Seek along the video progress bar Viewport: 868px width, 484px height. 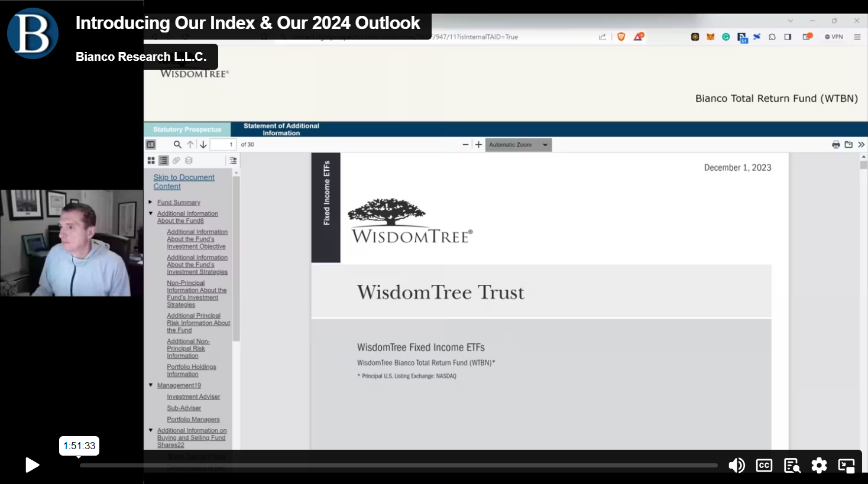(399, 466)
